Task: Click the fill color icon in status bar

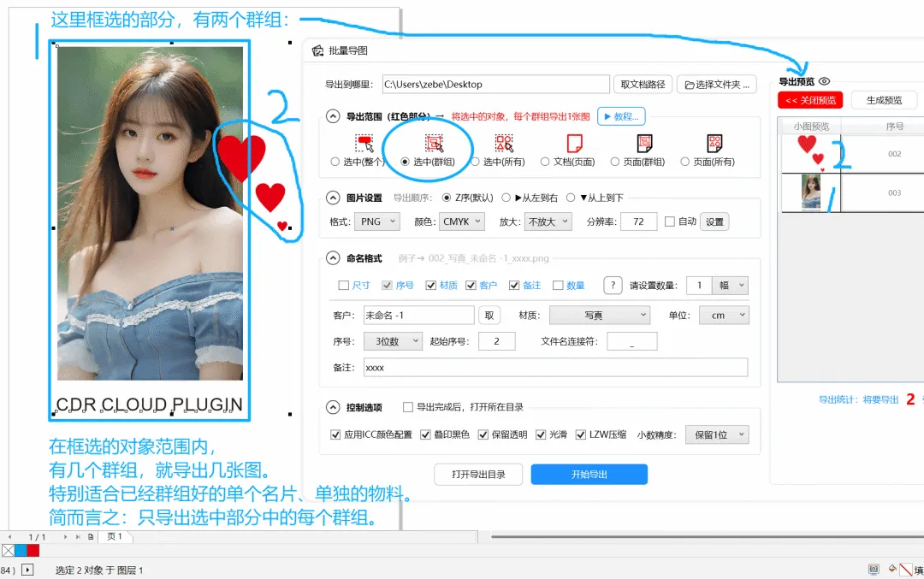Action: pyautogui.click(x=892, y=569)
